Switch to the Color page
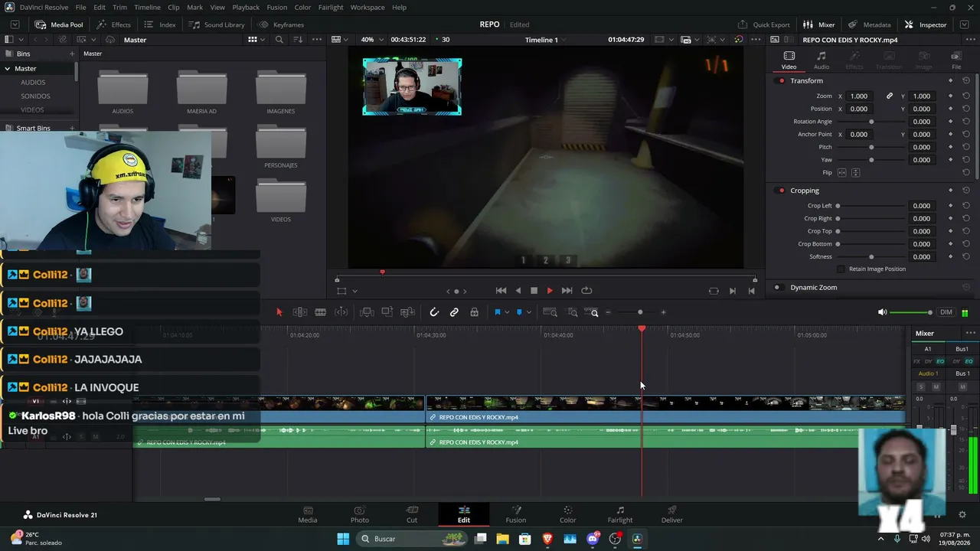 pos(568,515)
